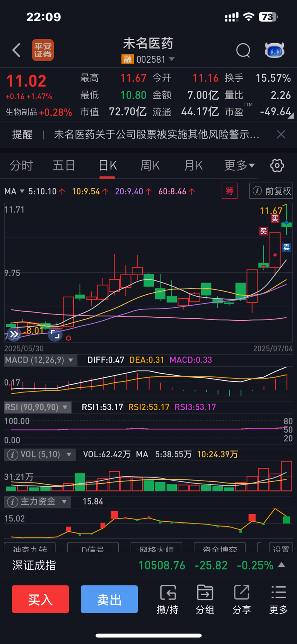Viewport: 297px width, 644px height.
Task: Switch to 周K tab
Action: 150,166
